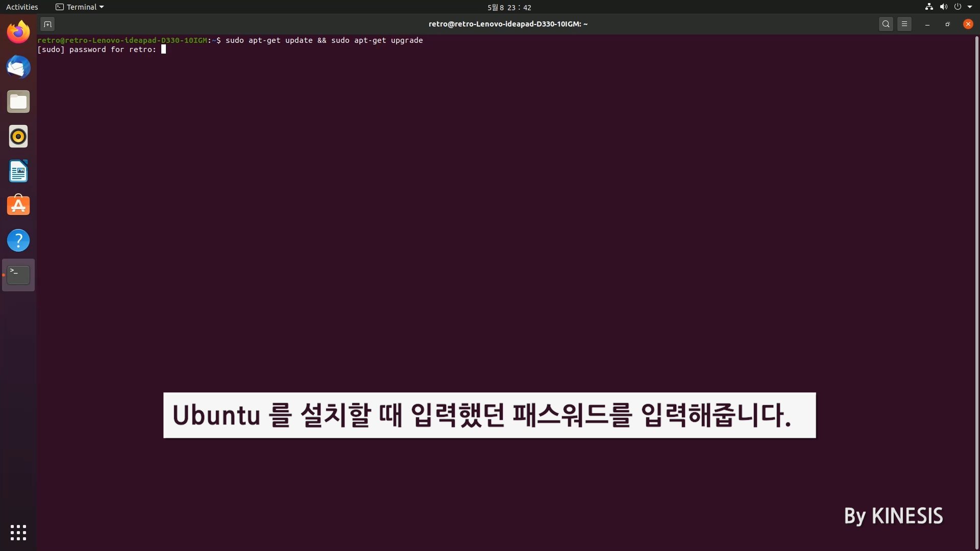Select the Terminal dock icon
This screenshot has width=980, height=551.
point(18,275)
